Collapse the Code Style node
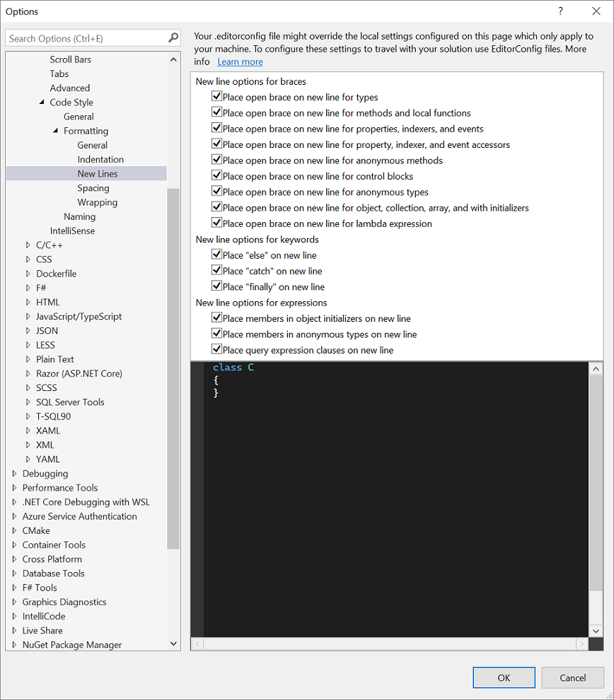This screenshot has height=700, width=614. [42, 102]
